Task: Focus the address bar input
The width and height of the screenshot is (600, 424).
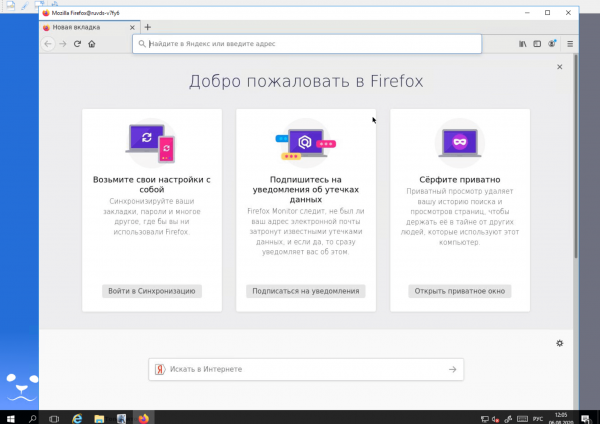Action: (x=310, y=45)
